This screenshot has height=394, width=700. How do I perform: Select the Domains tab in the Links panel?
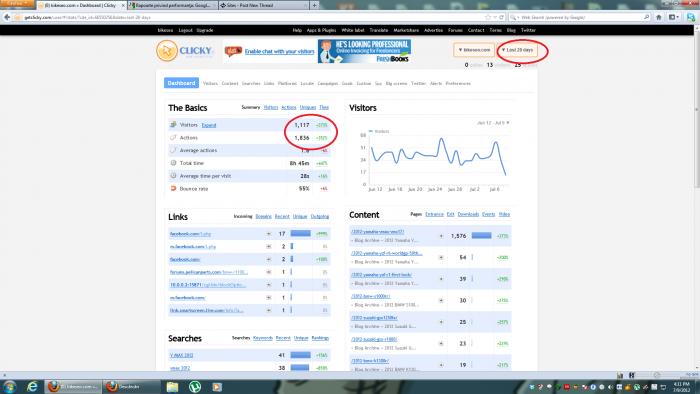click(x=263, y=216)
